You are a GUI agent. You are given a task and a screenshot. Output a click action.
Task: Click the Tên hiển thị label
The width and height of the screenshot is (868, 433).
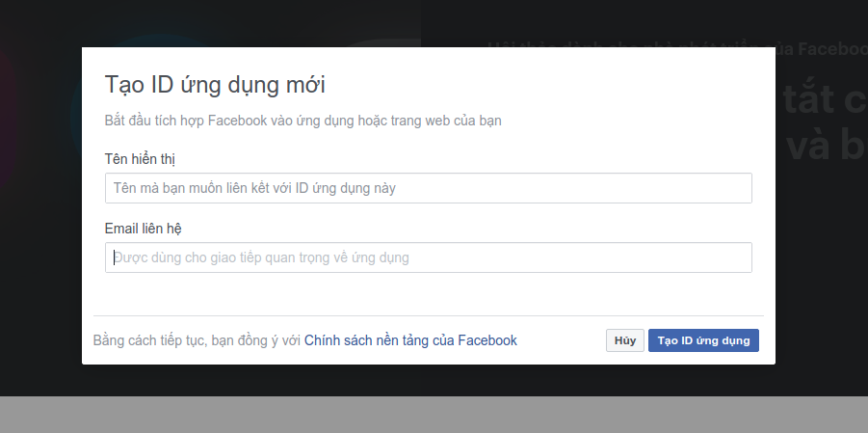pyautogui.click(x=140, y=159)
